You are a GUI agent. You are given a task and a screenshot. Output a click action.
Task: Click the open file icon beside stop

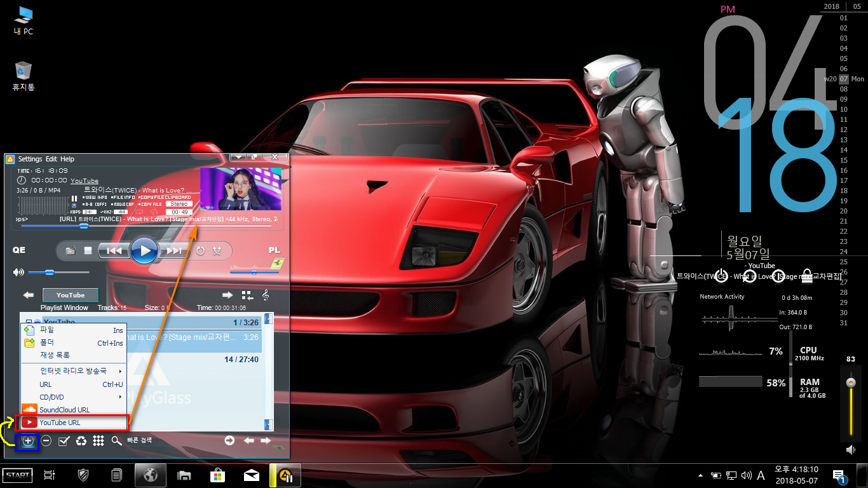click(71, 251)
